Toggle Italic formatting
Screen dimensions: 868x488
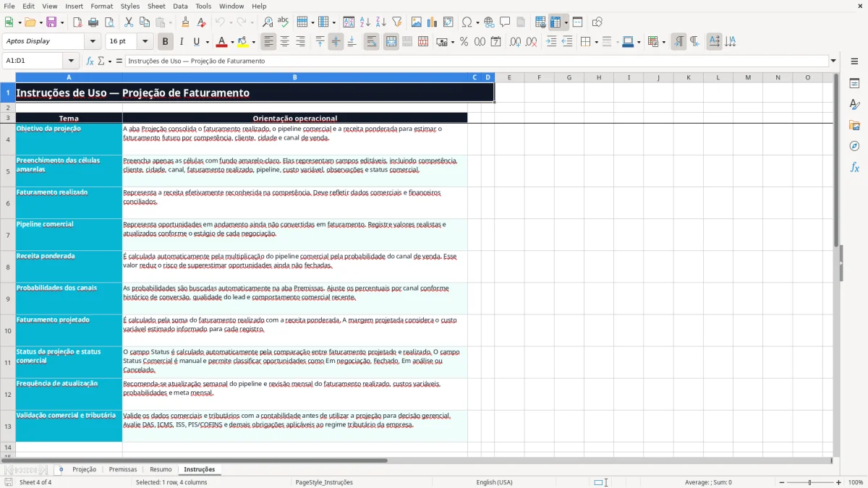(x=182, y=42)
